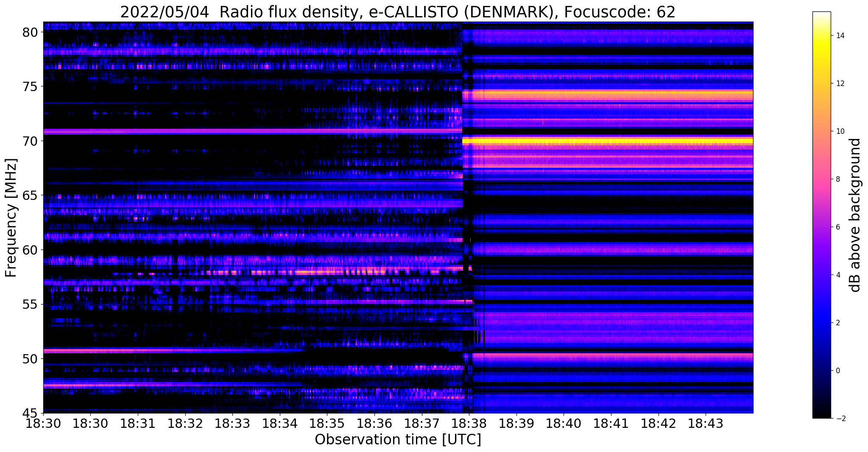Click the 18:33 time tick label
Image resolution: width=868 pixels, height=452 pixels.
coord(232,424)
